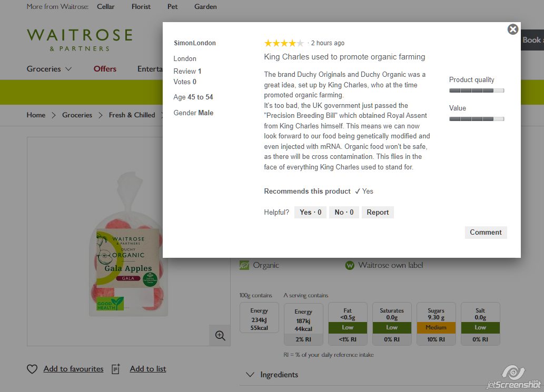Close the review popup dialog
The image size is (544, 392).
point(513,29)
